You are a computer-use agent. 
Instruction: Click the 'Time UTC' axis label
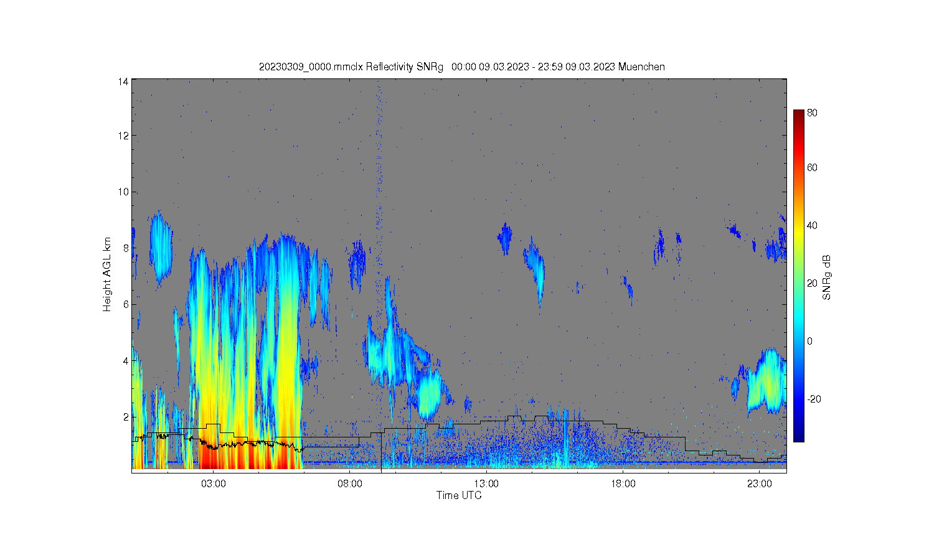pyautogui.click(x=459, y=495)
